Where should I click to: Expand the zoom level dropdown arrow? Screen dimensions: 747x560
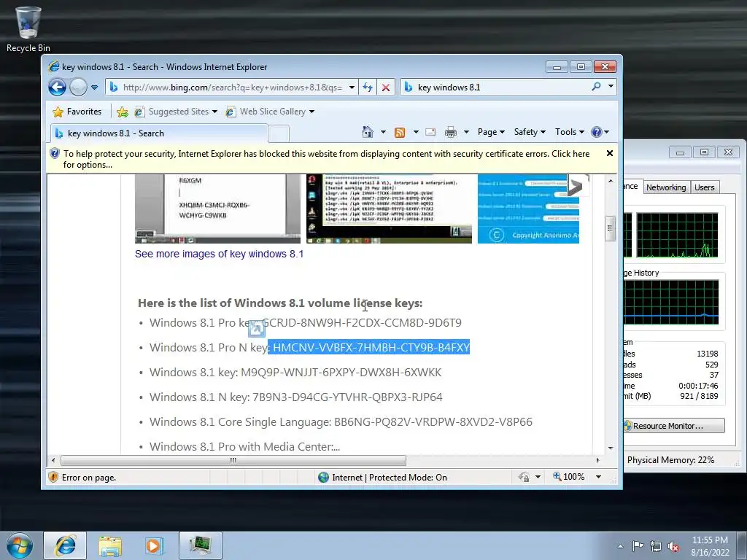click(x=598, y=477)
